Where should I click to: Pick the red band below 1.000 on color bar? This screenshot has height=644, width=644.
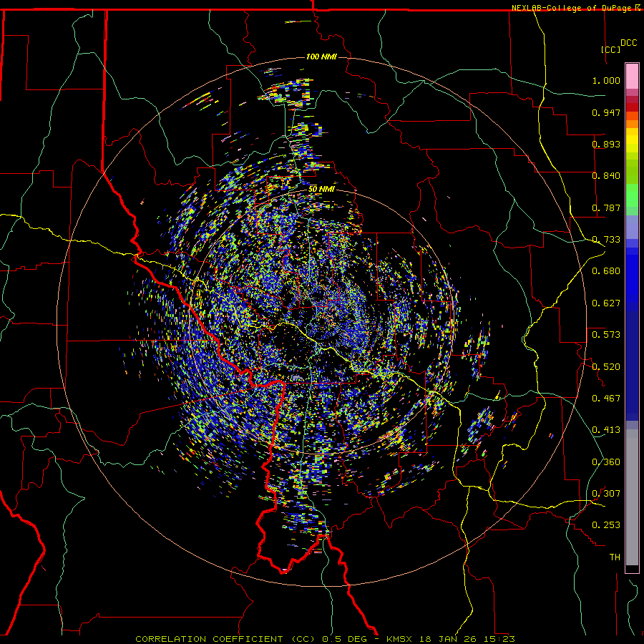click(632, 107)
